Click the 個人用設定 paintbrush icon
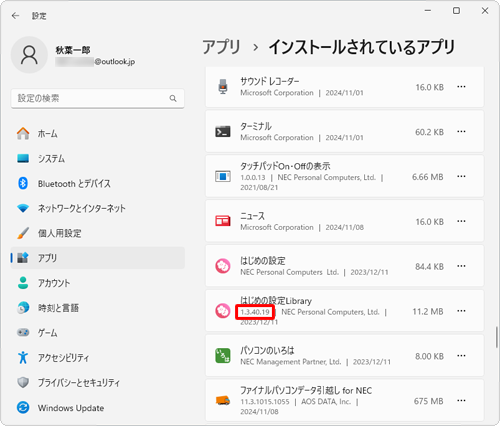The width and height of the screenshot is (500, 426). pyautogui.click(x=23, y=233)
